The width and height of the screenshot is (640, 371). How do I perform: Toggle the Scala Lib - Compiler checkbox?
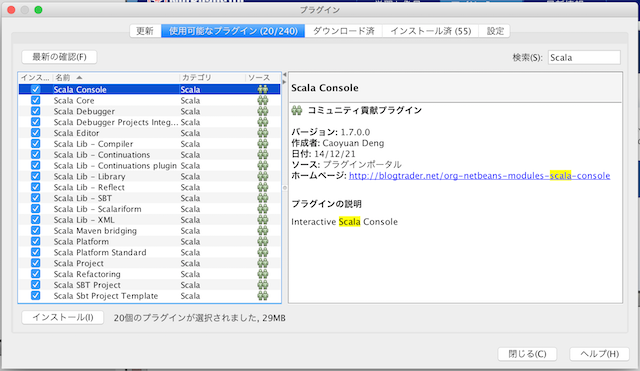36,144
